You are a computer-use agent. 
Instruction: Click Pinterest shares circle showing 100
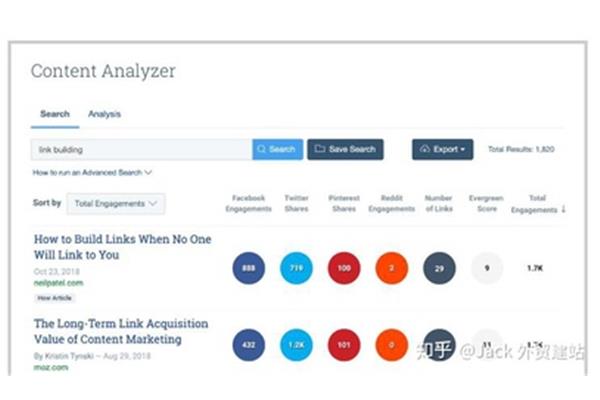click(x=344, y=268)
